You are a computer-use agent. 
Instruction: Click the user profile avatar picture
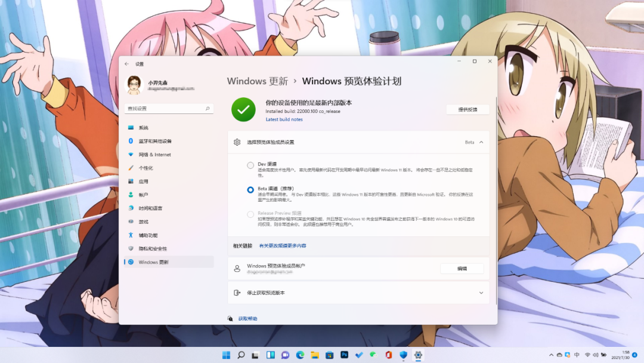(134, 85)
